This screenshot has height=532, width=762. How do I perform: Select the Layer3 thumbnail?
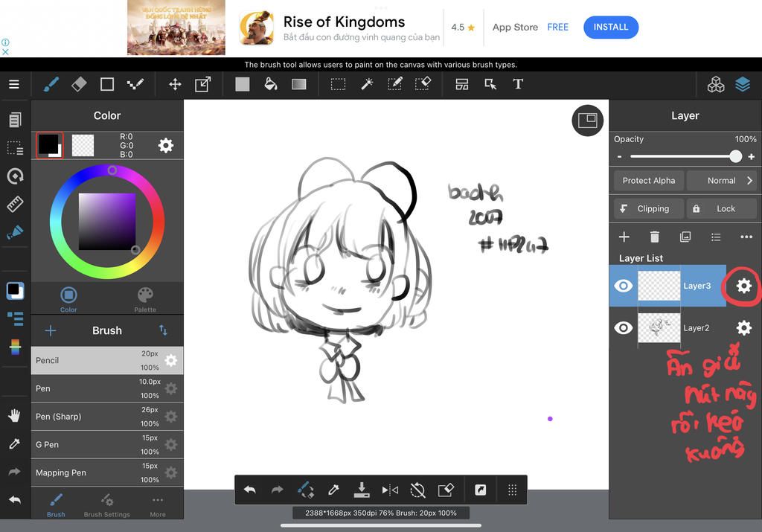(x=659, y=286)
